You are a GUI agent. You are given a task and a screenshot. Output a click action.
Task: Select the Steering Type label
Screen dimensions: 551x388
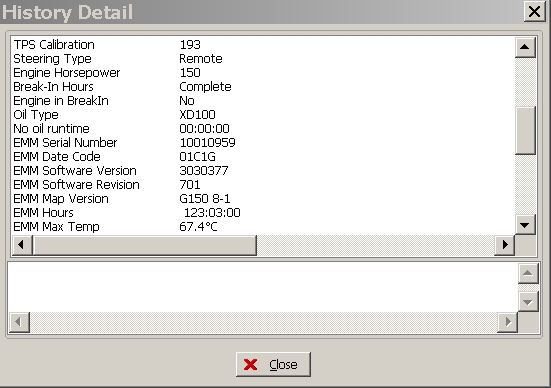pos(52,59)
